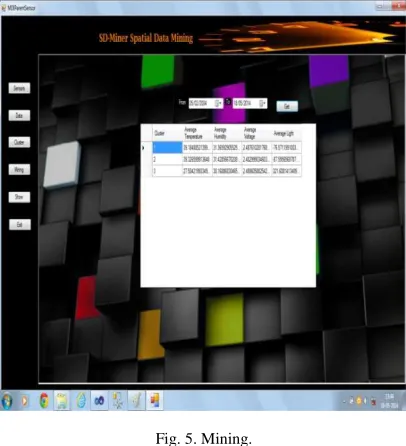Open the file explorer taskbar icon
The image size is (406, 446).
click(x=62, y=401)
